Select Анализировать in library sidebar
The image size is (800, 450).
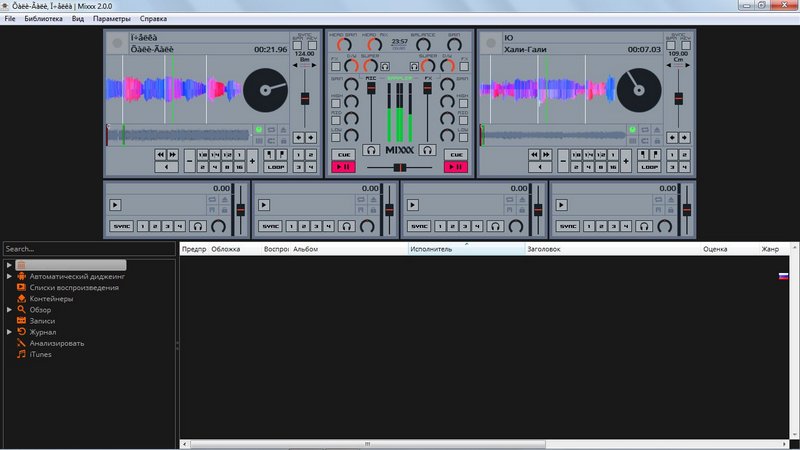coord(57,343)
